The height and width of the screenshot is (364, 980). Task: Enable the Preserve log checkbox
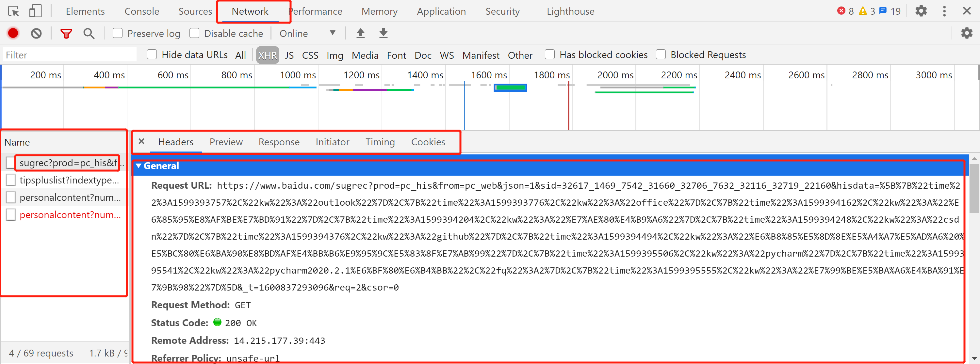tap(118, 34)
